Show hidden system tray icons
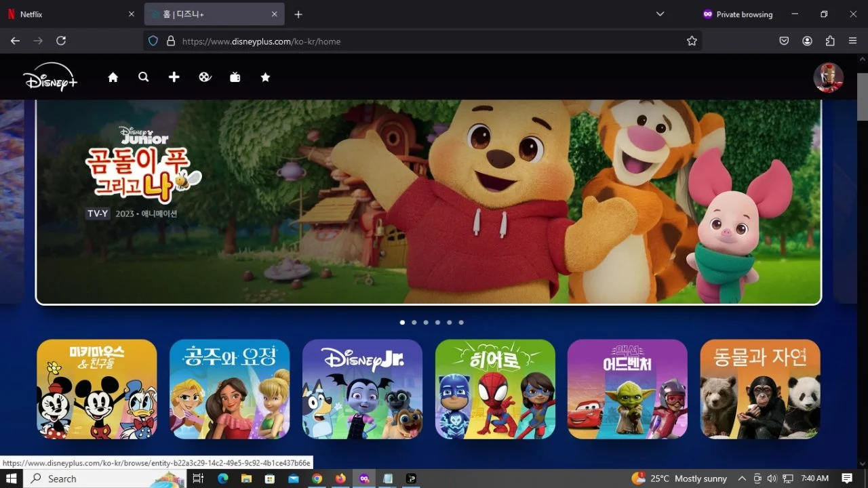The height and width of the screenshot is (488, 868). coord(742,479)
